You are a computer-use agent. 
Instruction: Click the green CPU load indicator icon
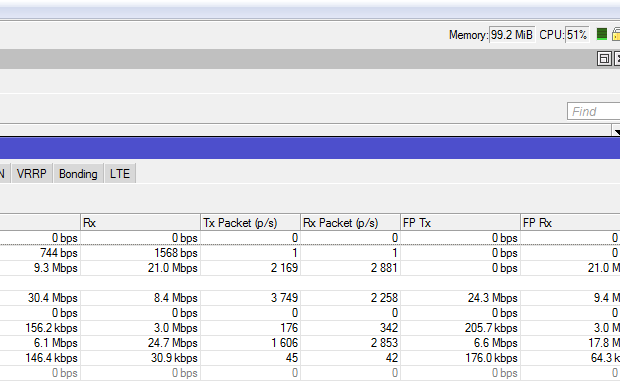[x=601, y=34]
